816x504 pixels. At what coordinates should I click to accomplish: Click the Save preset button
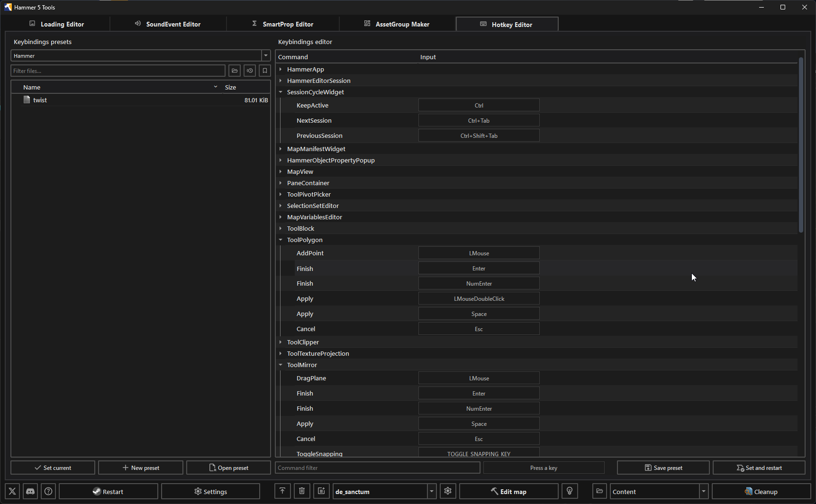coord(663,468)
